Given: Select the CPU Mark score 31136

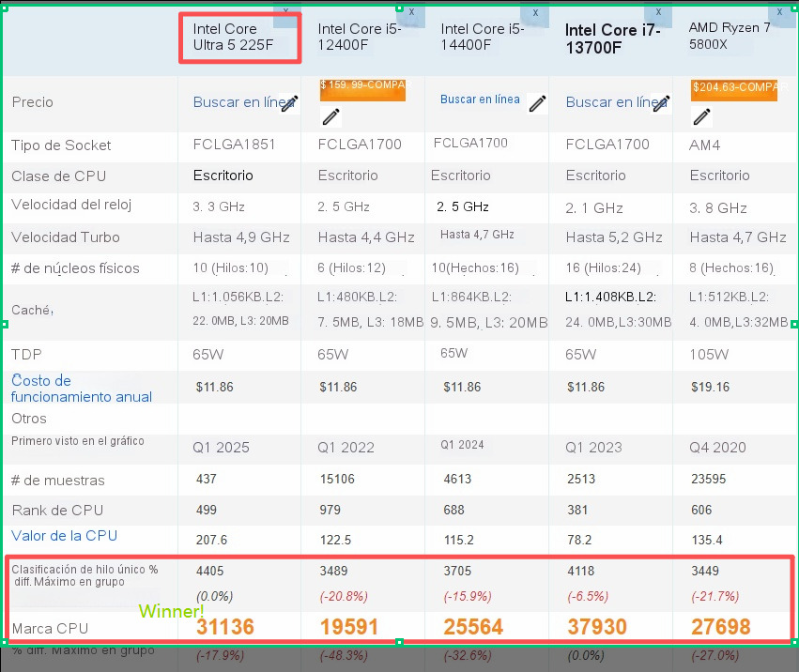Looking at the screenshot, I should (x=224, y=627).
